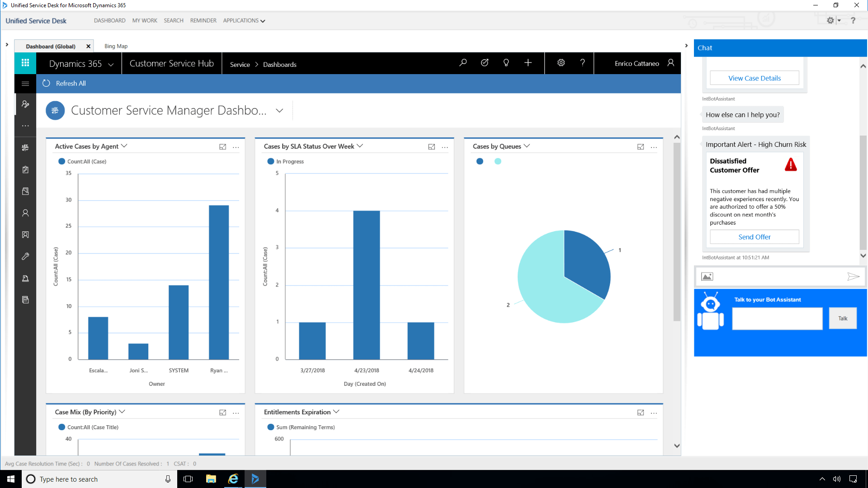Click the lightbulb assistant icon

506,63
